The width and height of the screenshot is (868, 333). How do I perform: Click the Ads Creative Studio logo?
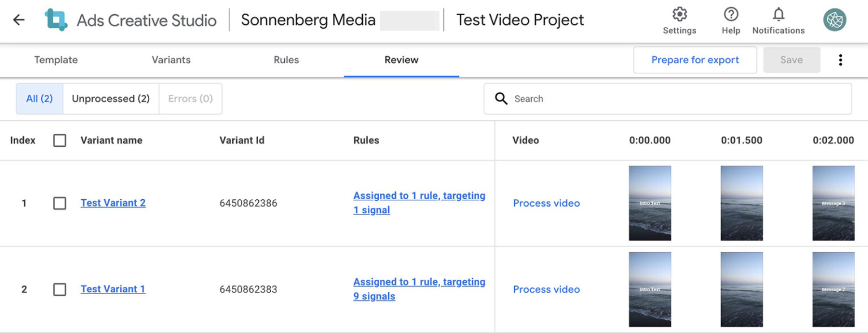[x=55, y=19]
